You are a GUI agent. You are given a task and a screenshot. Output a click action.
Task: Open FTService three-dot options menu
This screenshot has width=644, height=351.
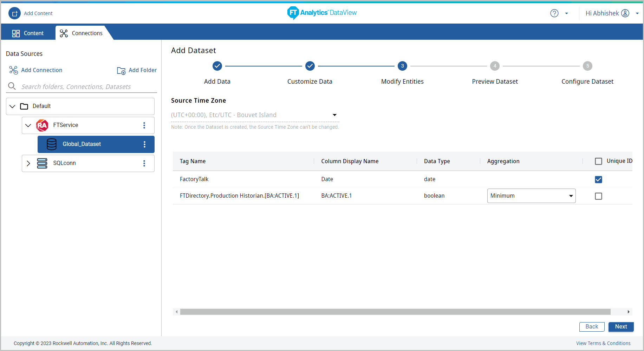tap(144, 125)
